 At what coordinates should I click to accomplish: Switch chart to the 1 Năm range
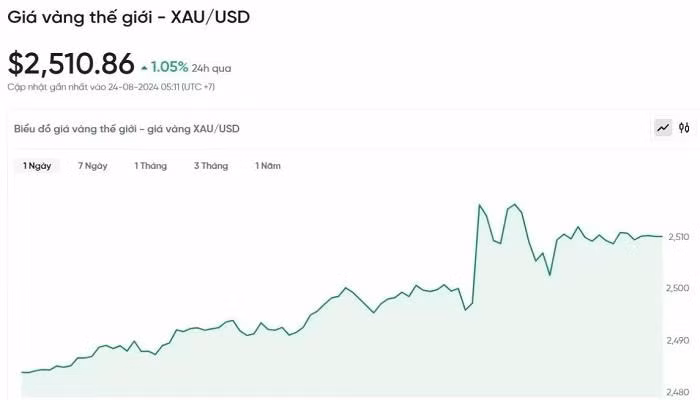point(267,165)
